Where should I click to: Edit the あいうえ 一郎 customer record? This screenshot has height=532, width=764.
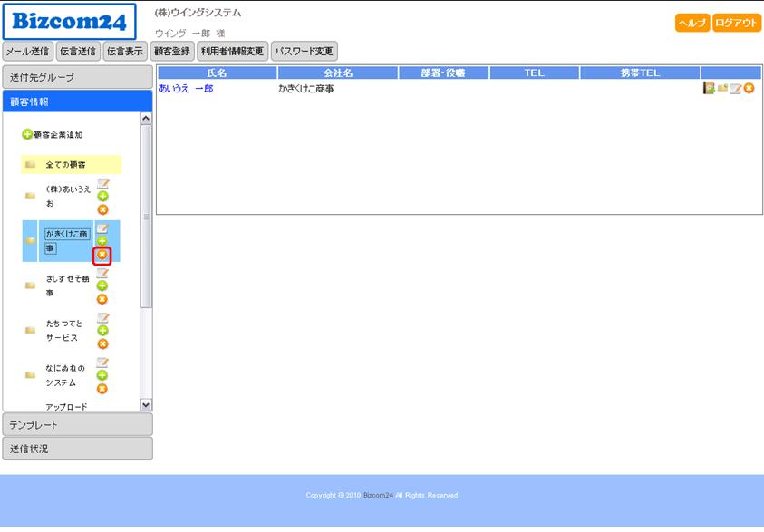pos(736,88)
